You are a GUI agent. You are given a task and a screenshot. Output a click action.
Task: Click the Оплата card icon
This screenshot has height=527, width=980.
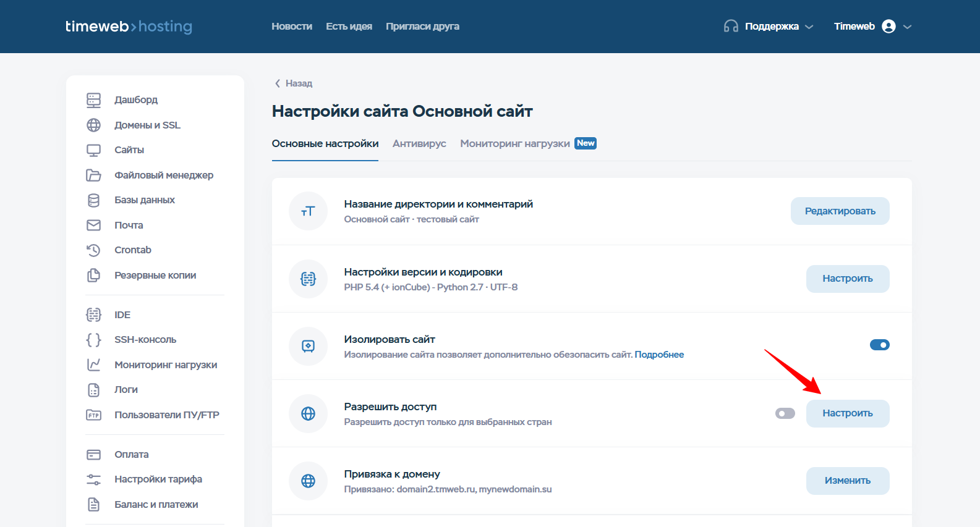click(x=93, y=455)
